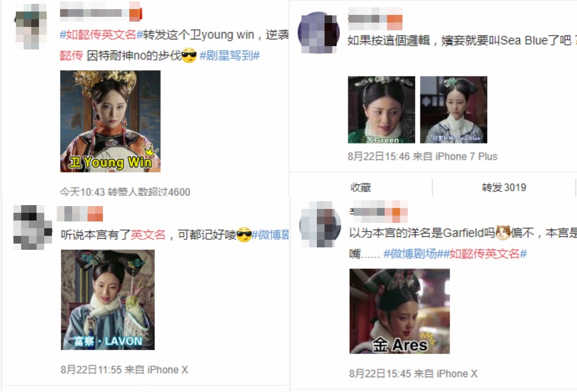This screenshot has height=392, width=577.
Task: Click the 8月22日11:55 timestamp
Action: point(91,370)
